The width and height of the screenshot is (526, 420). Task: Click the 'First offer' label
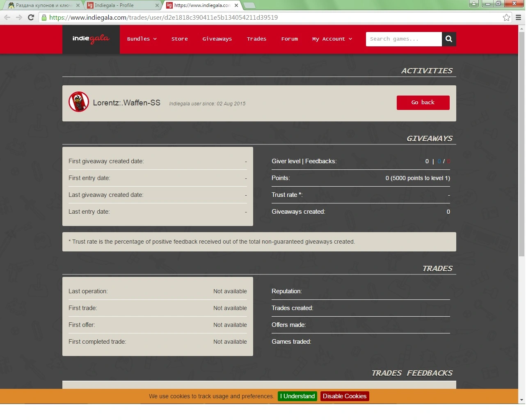[82, 325]
